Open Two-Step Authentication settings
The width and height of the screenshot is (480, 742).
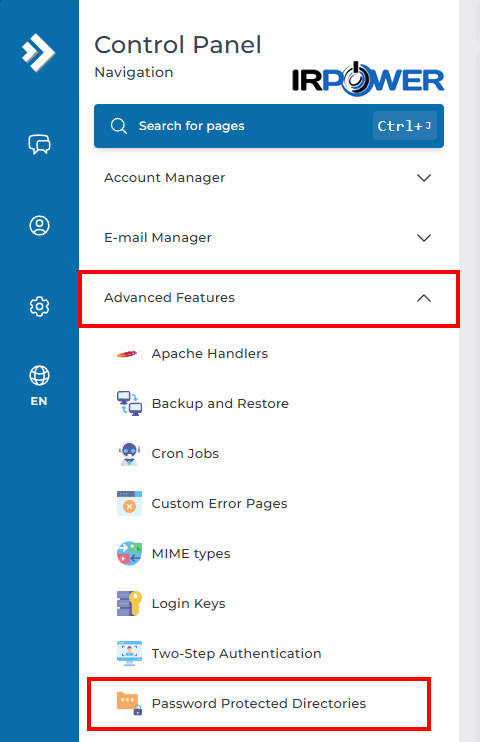(x=236, y=654)
